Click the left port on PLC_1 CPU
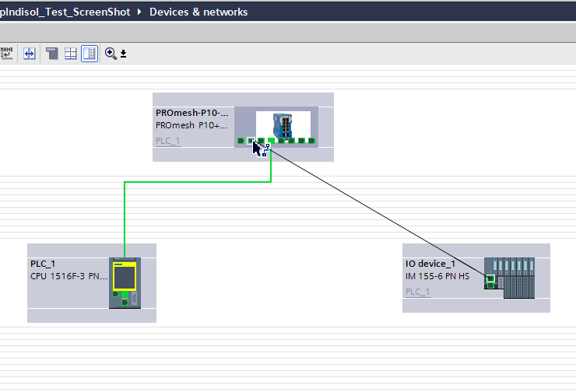The image size is (576, 392). point(115,294)
